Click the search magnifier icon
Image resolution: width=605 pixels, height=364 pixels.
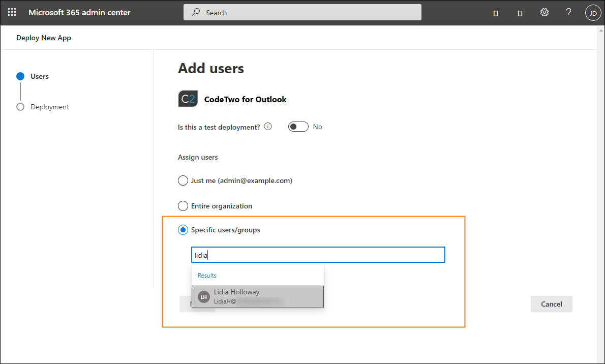(196, 12)
